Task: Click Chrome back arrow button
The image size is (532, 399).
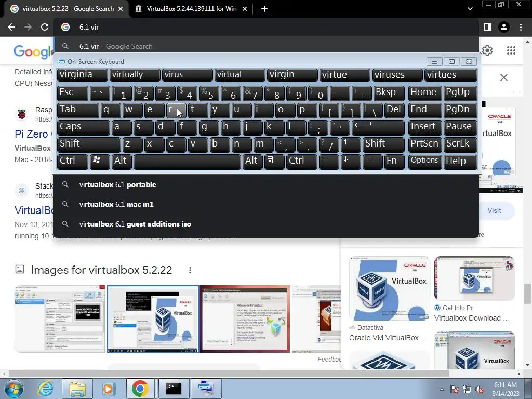Action: coord(11,27)
